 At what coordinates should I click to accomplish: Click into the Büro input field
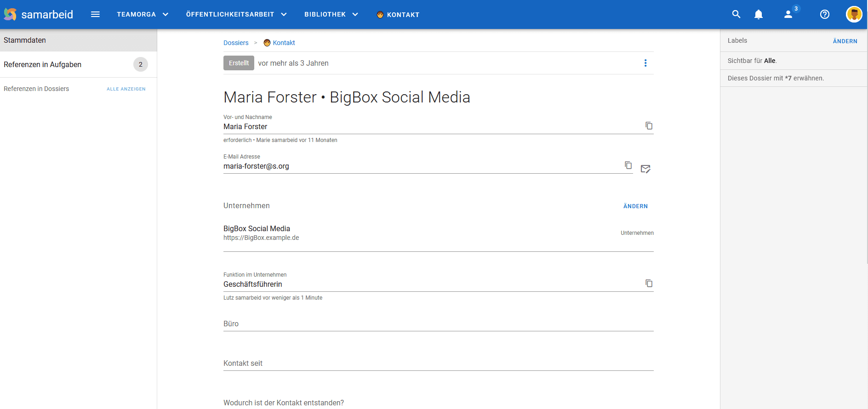click(x=438, y=324)
